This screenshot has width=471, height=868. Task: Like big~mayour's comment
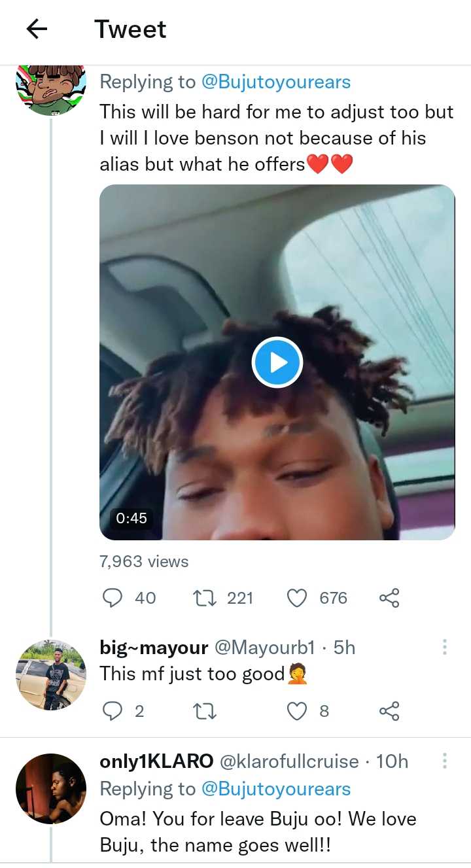tap(298, 711)
